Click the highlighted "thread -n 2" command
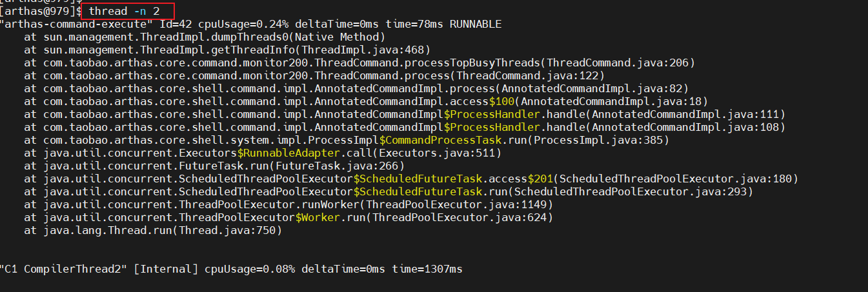The width and height of the screenshot is (868, 292). pyautogui.click(x=124, y=12)
